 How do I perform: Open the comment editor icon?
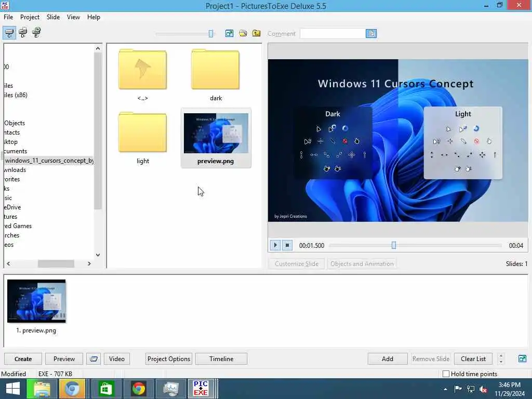[371, 33]
